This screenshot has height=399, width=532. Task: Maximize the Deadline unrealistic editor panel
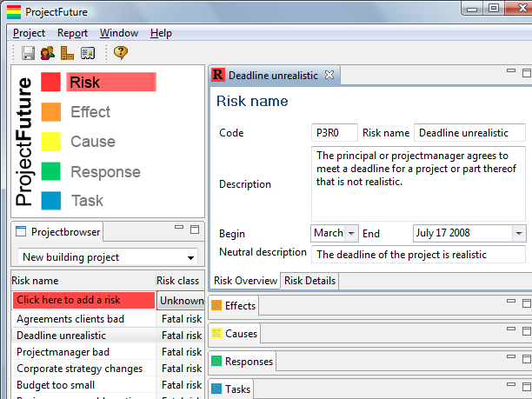(527, 73)
